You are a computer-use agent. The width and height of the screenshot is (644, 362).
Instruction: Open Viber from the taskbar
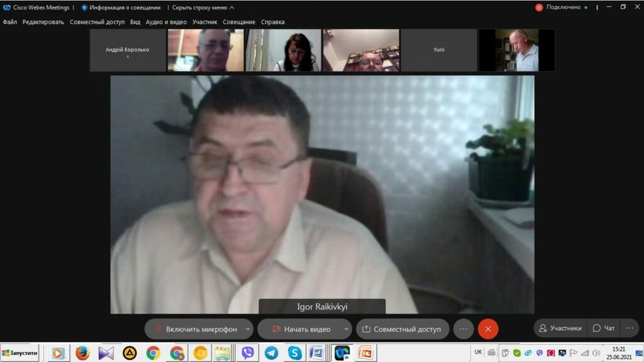247,353
